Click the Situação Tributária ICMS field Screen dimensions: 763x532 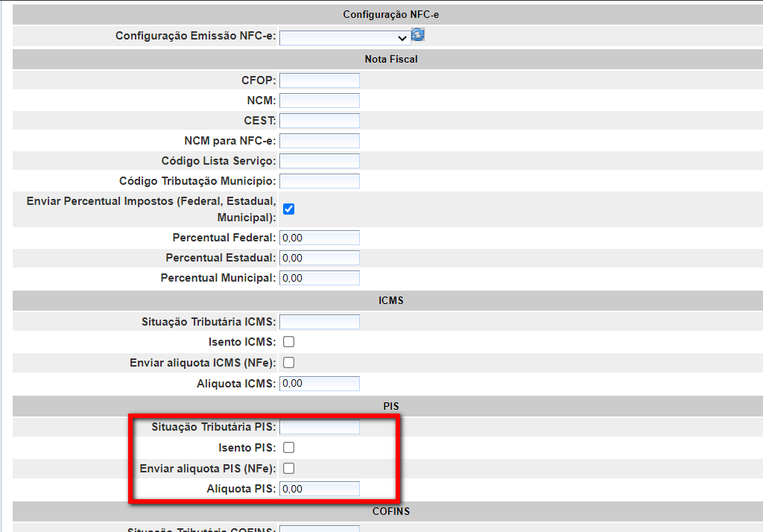click(x=319, y=322)
